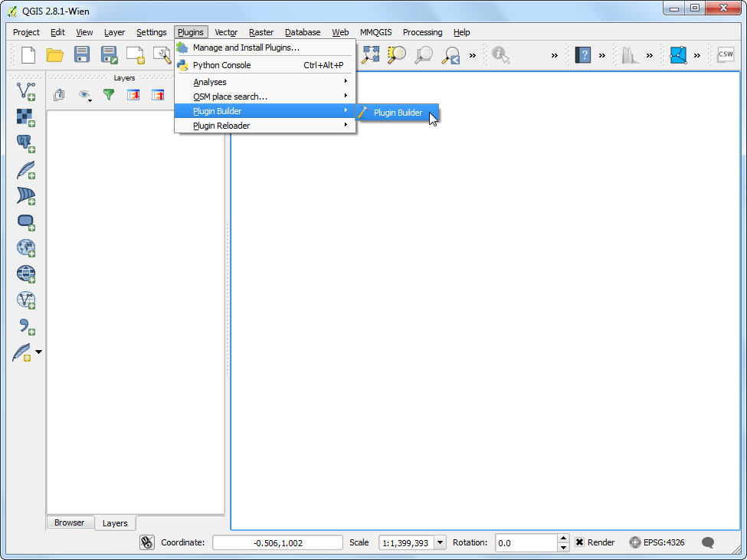Screen dimensions: 747x560
Task: Click the New Shapefile Layer icon
Action: point(22,352)
